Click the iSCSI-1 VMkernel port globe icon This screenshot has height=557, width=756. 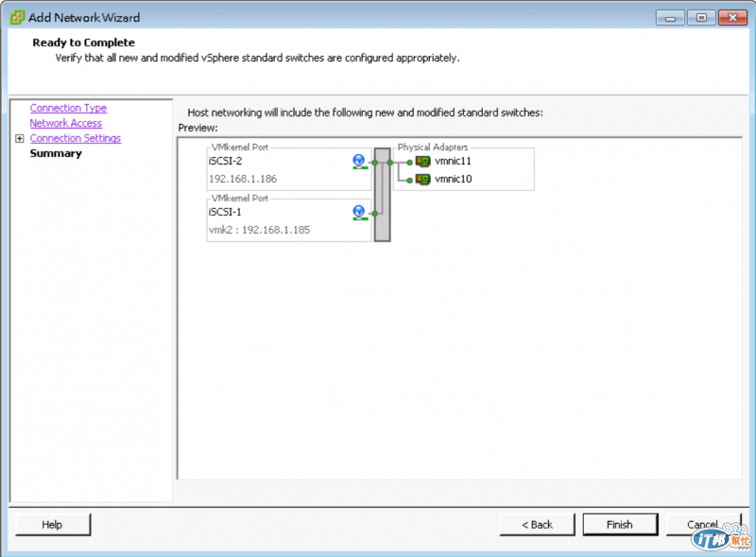pos(359,213)
